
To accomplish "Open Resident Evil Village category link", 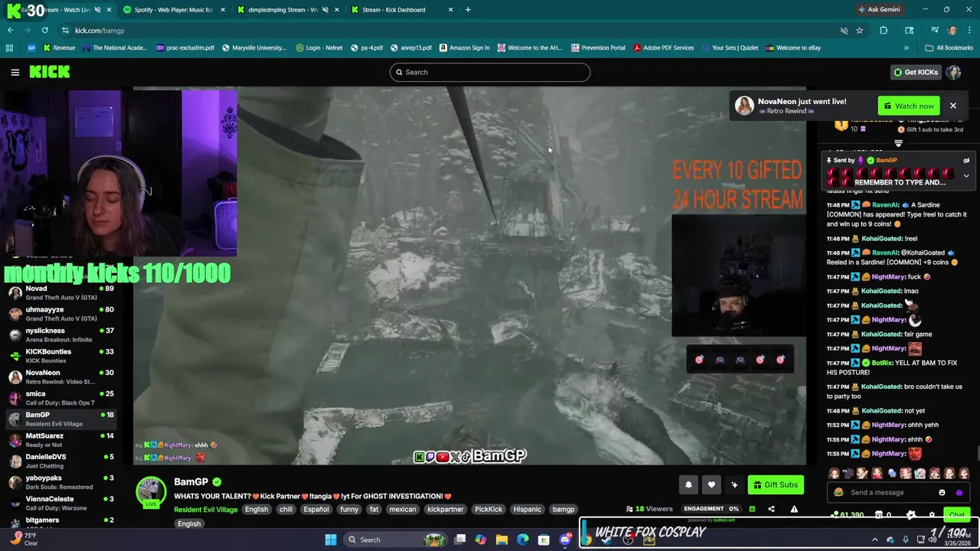I will point(205,510).
